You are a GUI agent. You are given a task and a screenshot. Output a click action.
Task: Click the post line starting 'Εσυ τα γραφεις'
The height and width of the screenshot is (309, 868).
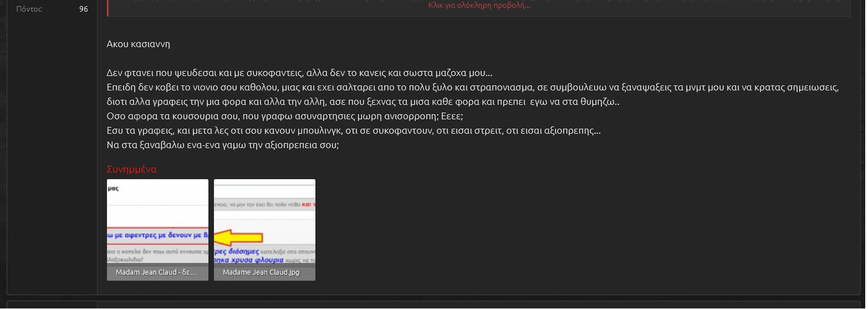tap(353, 131)
